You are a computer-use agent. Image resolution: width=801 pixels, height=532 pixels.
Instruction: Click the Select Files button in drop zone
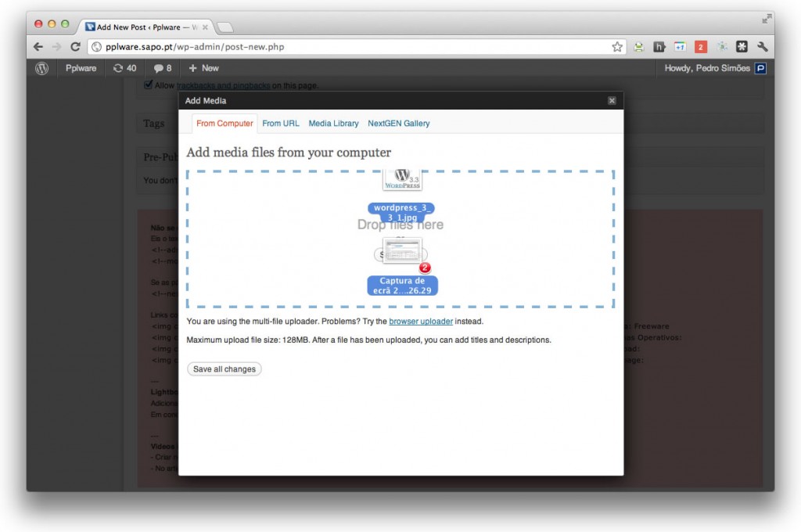point(400,254)
